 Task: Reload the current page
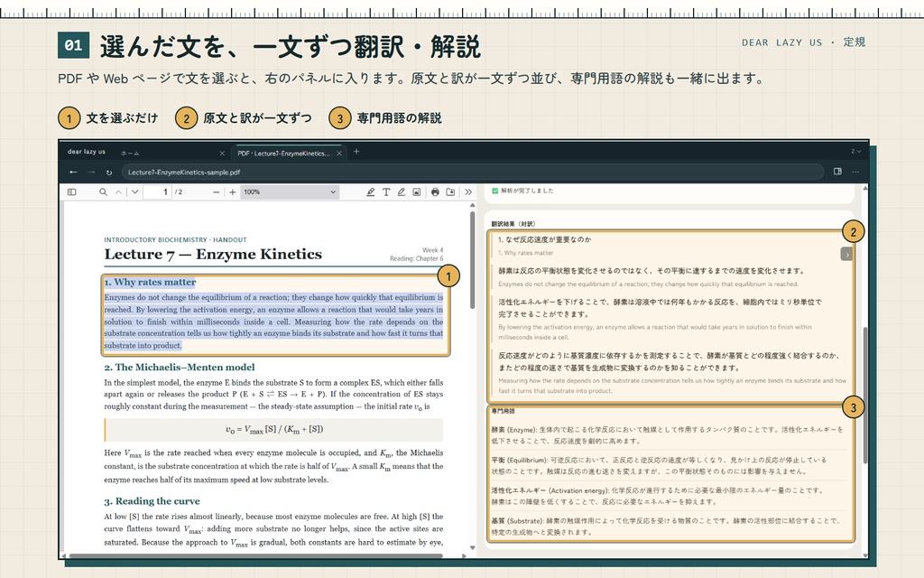pos(109,172)
